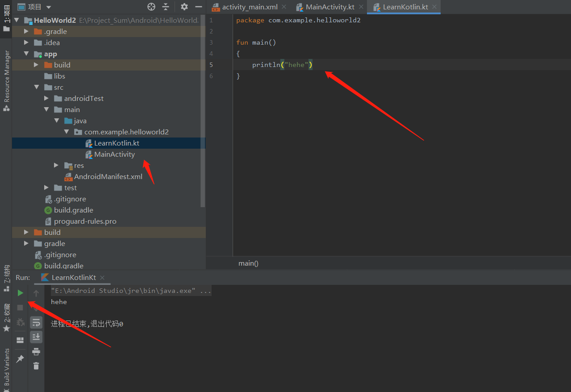Toggle Scroll to End in Run console
This screenshot has height=392, width=571.
click(36, 337)
